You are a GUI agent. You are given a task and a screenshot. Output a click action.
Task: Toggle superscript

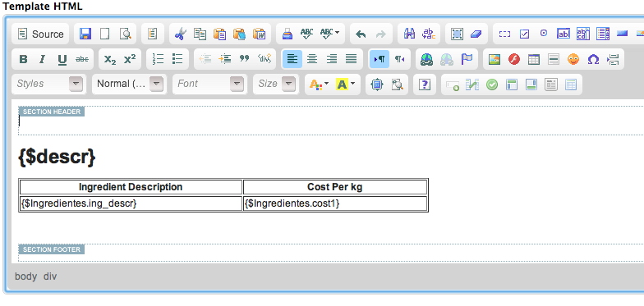(130, 59)
